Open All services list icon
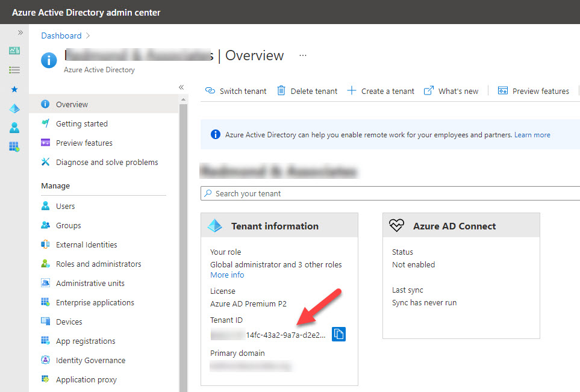The height and width of the screenshot is (392, 580). [x=14, y=70]
